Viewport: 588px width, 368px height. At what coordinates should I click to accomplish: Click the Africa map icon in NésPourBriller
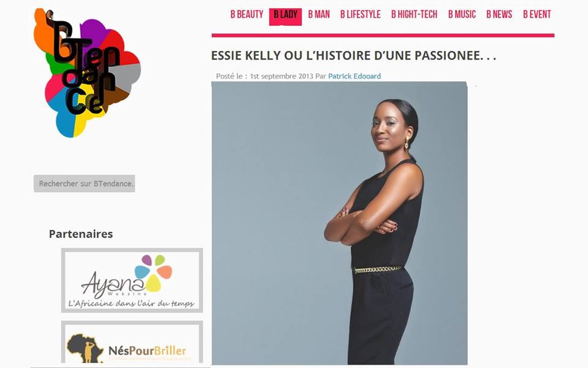click(x=85, y=348)
